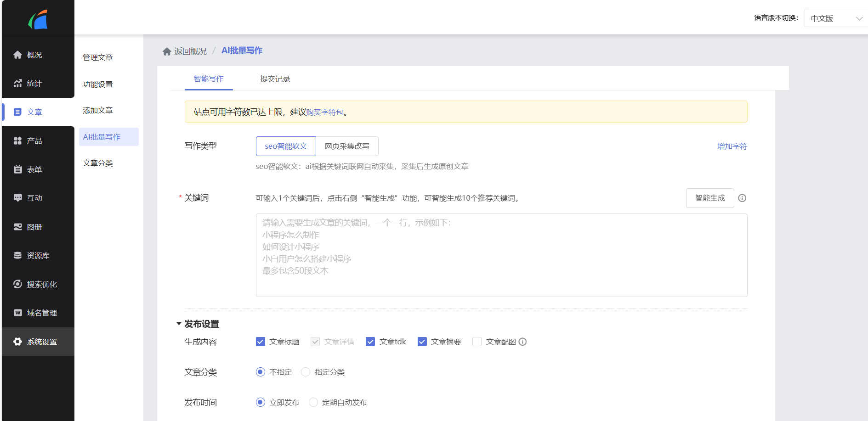The height and width of the screenshot is (421, 868).
Task: Choose 定期自动发布 for publish time
Action: tap(313, 402)
